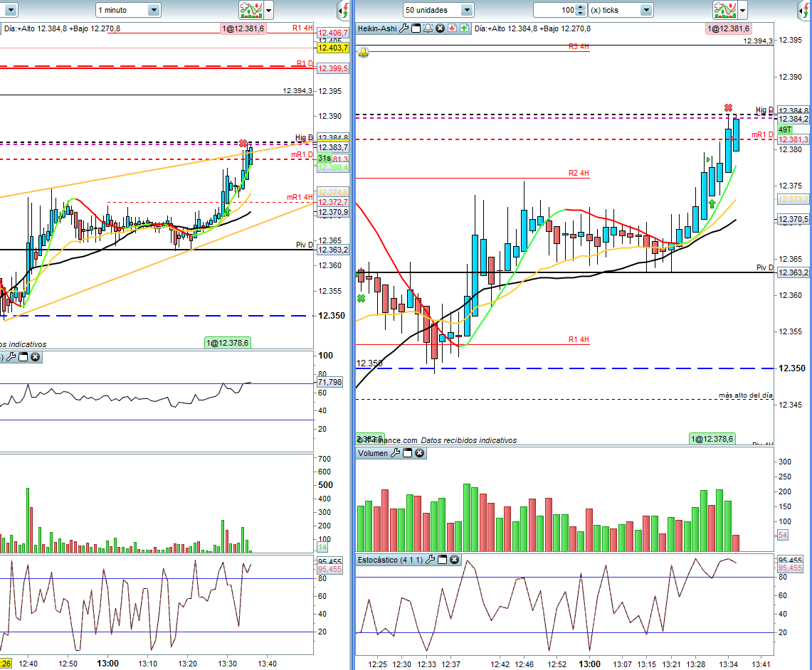Click green up-arrow signal on left chart
The image size is (812, 670).
tap(227, 211)
